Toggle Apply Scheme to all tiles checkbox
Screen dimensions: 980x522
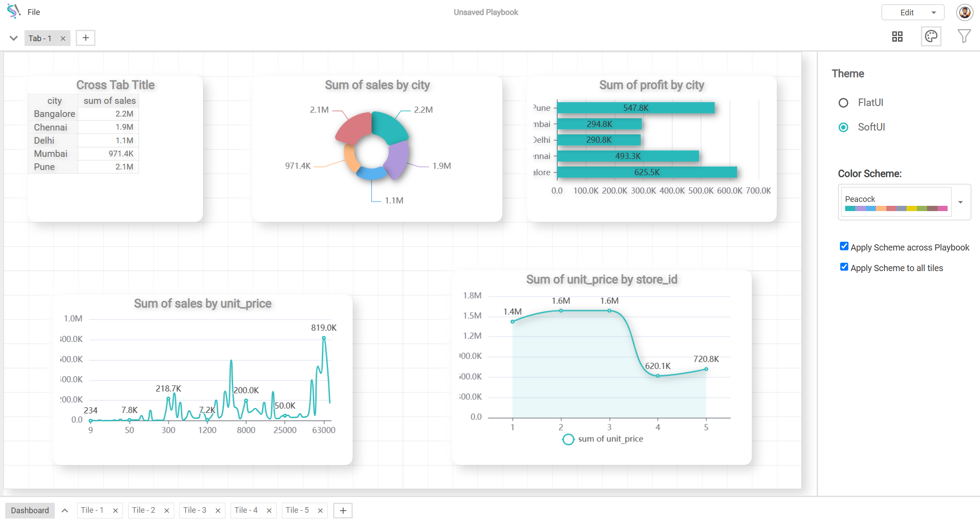(x=844, y=267)
